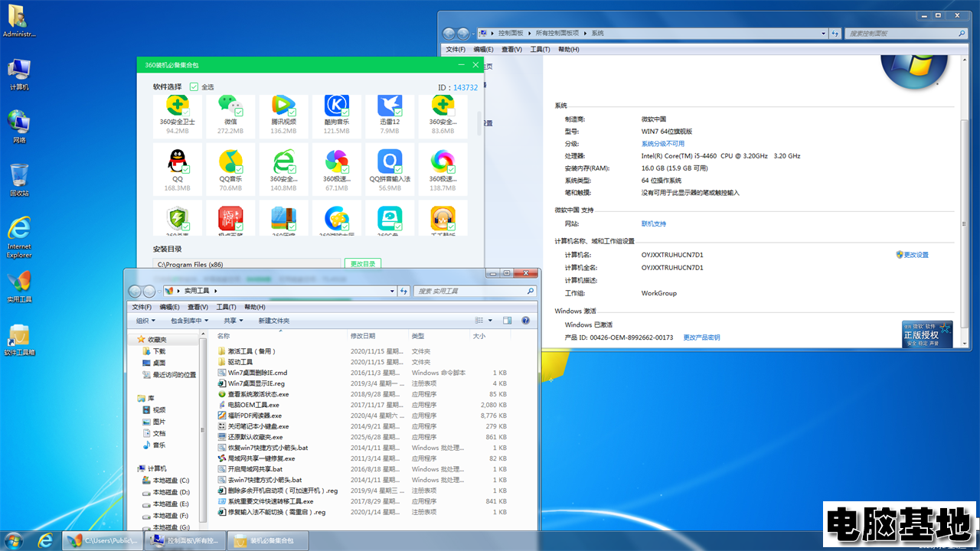Open 文件(F) menu in Control Panel window

pyautogui.click(x=456, y=49)
